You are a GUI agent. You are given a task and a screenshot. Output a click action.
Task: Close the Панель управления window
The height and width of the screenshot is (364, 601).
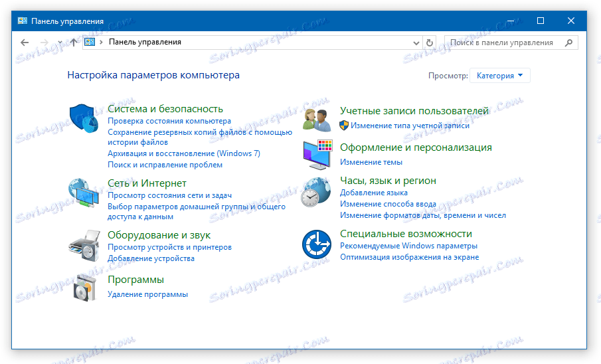[x=571, y=21]
